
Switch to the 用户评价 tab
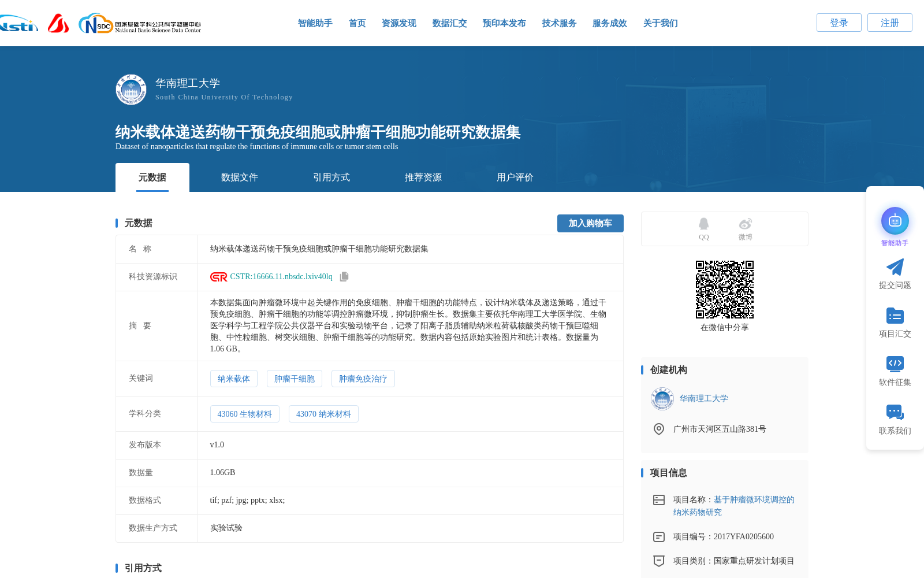coord(515,177)
